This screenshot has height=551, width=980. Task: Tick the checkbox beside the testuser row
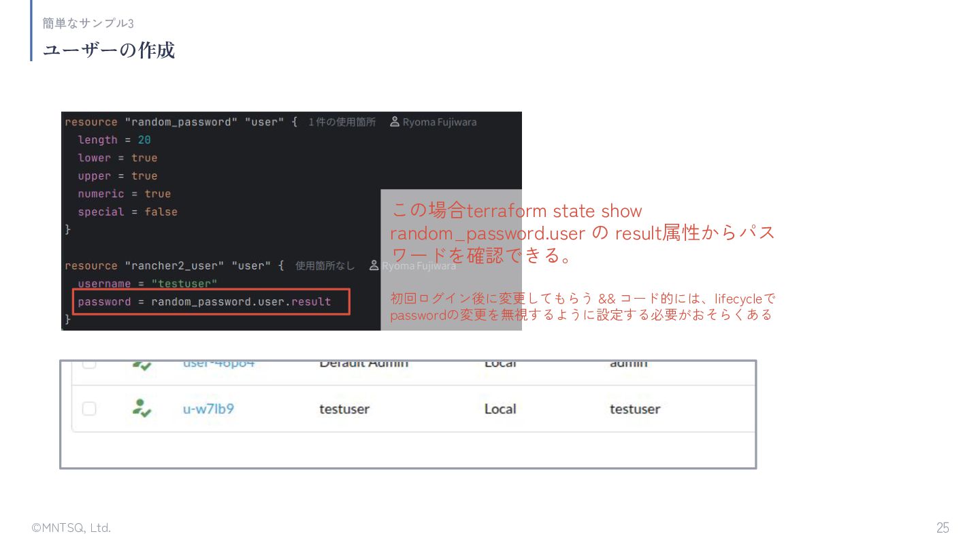pos(89,408)
